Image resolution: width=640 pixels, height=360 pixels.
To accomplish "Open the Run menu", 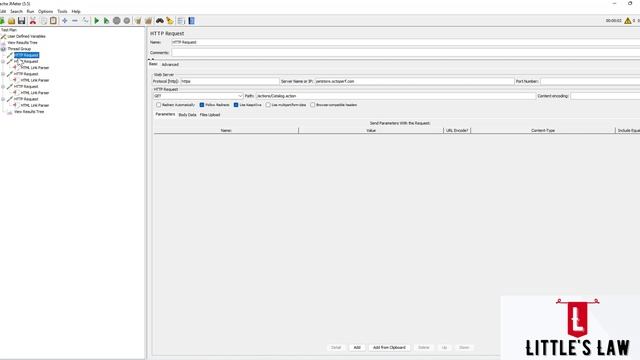I will 30,11.
